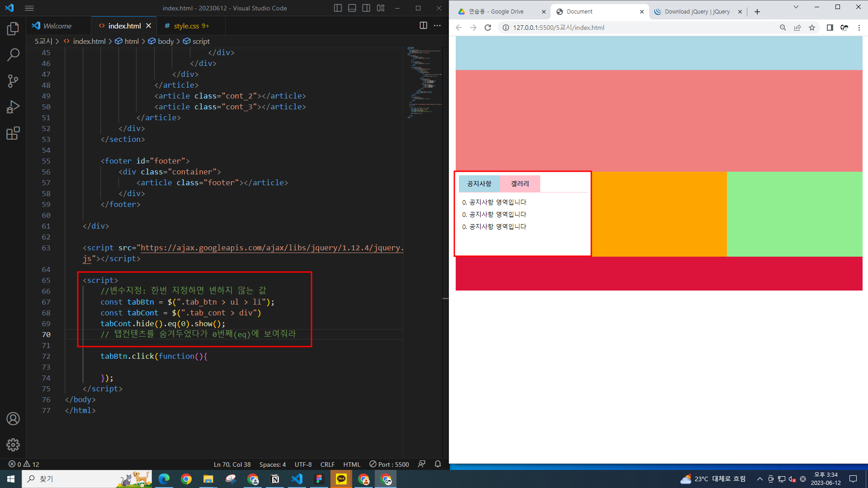Open the Extensions view
Viewport: 868px width, 488px height.
tap(13, 133)
